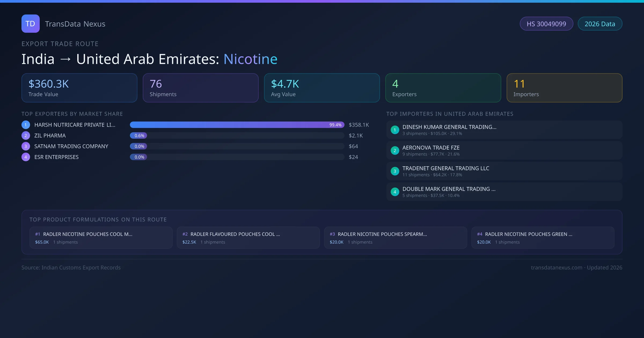Image resolution: width=644 pixels, height=338 pixels.
Task: Click green badge 3 for Tradenet General
Action: [x=395, y=171]
